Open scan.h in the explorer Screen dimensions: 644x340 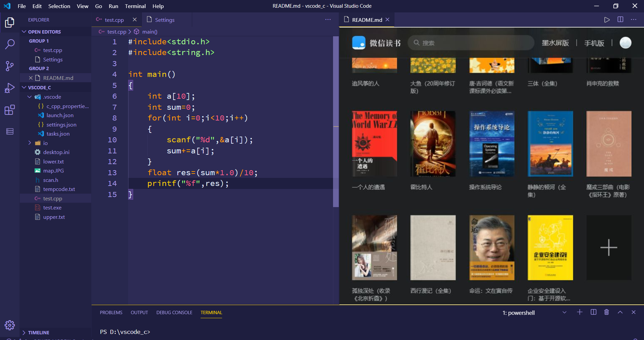click(56, 180)
